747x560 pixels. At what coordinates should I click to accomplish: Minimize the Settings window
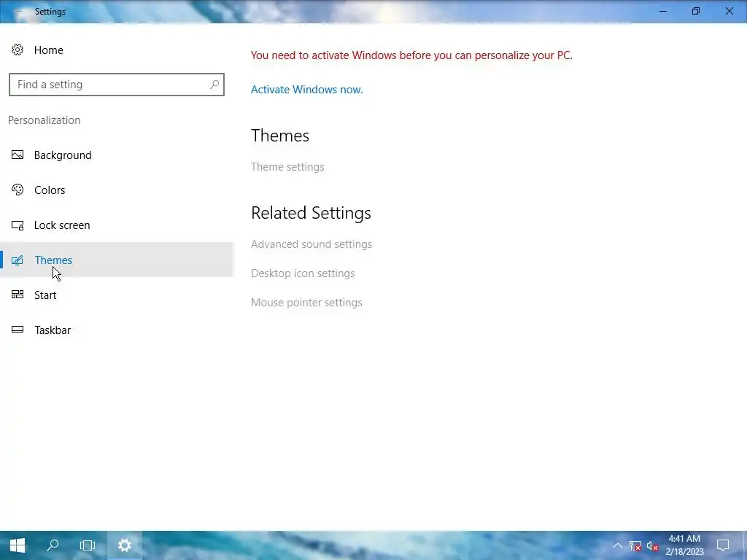[663, 11]
